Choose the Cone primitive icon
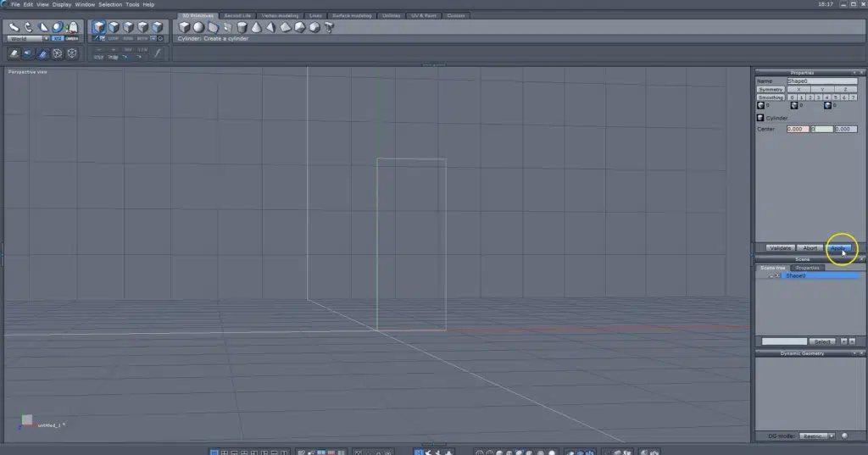Screen dimensions: 868x455 pyautogui.click(x=257, y=27)
